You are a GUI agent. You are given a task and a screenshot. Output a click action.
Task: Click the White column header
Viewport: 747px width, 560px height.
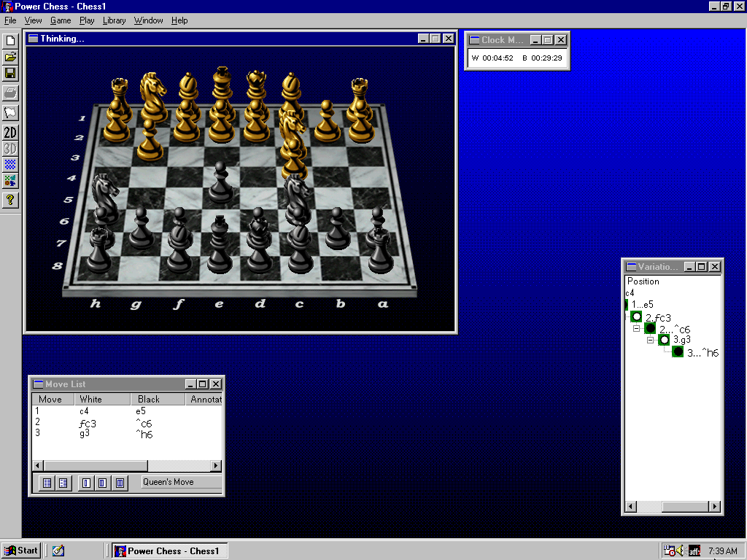[102, 399]
